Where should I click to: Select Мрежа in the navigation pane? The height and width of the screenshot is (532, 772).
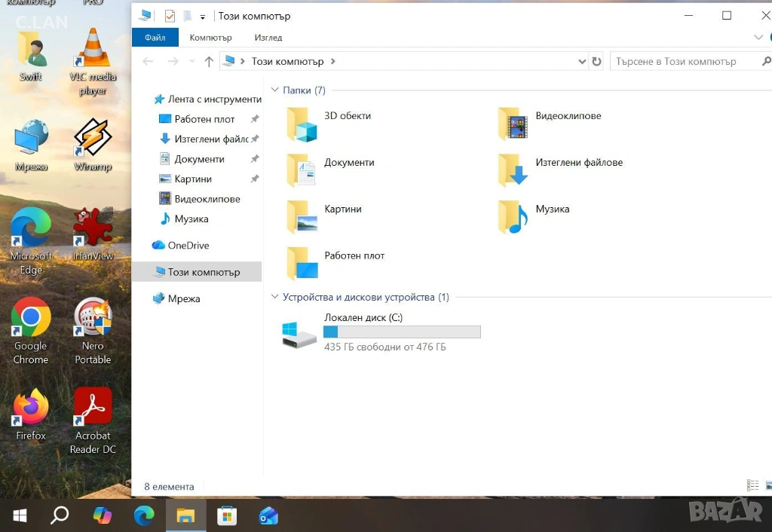[183, 299]
